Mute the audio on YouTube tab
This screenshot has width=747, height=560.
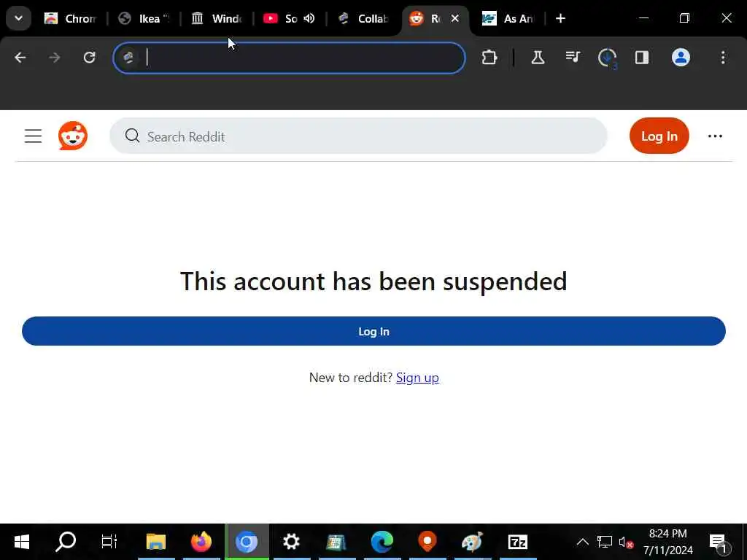click(x=309, y=18)
